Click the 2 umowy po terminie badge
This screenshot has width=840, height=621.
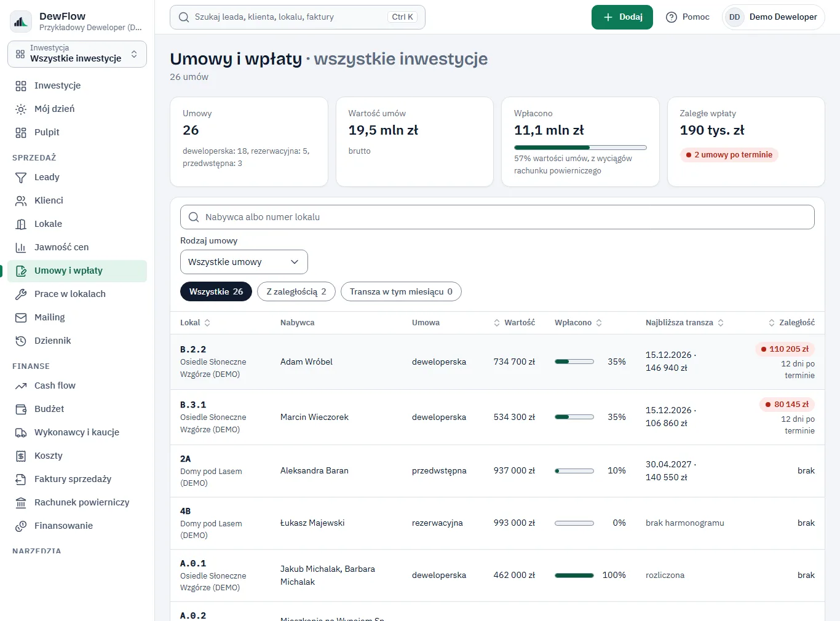[729, 155]
